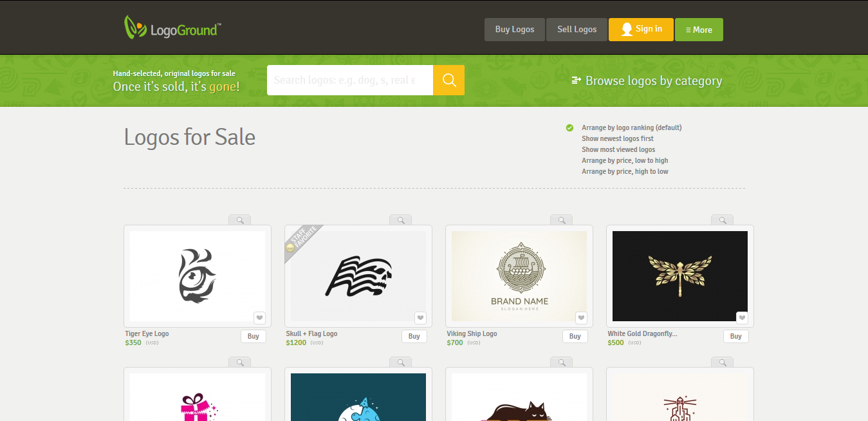Click the Sign in button

click(x=641, y=30)
